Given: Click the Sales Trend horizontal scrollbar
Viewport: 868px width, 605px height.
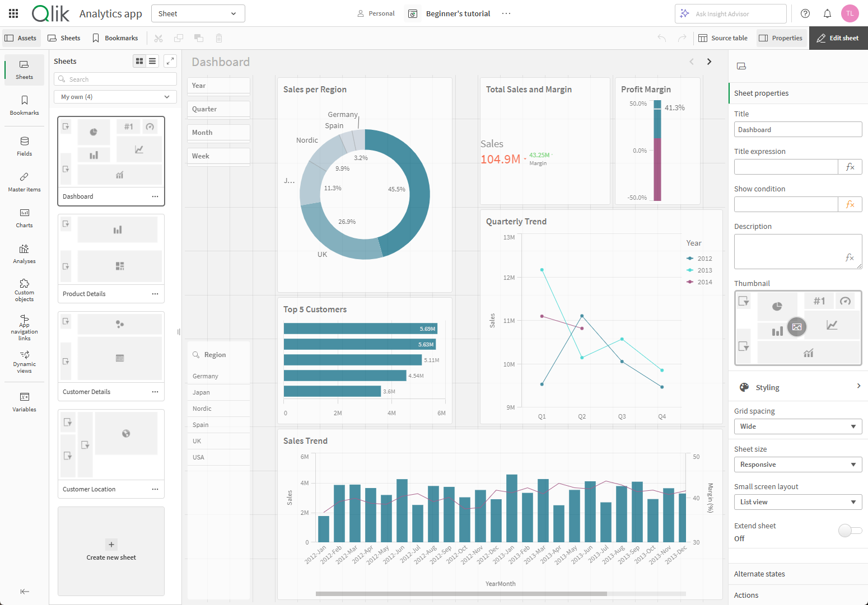Looking at the screenshot, I should pyautogui.click(x=461, y=594).
